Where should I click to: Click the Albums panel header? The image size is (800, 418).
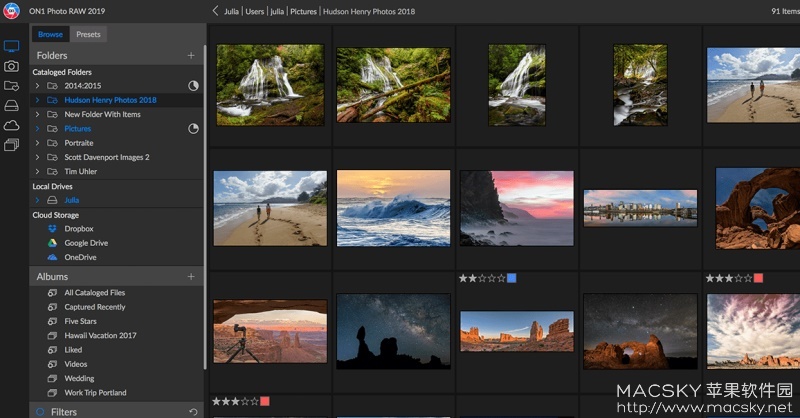tap(116, 276)
